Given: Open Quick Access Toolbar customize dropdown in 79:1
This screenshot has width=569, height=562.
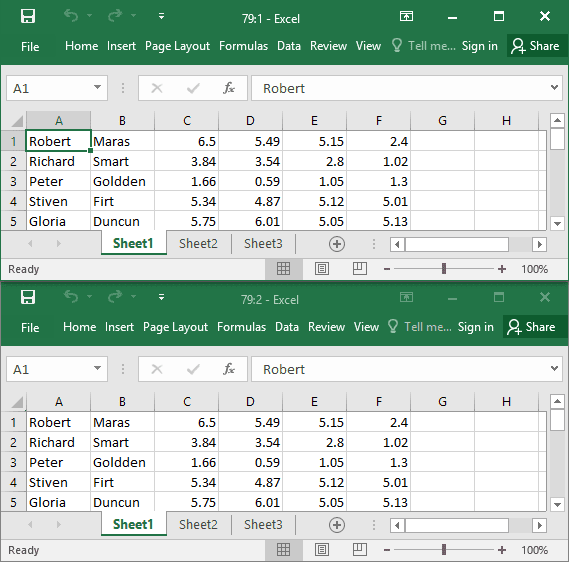Looking at the screenshot, I should [x=161, y=16].
